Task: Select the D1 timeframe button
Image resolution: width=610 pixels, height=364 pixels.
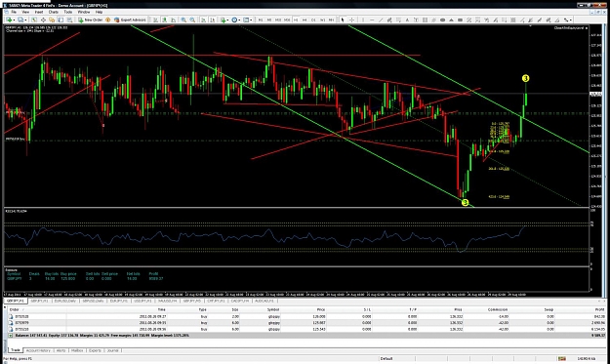Action: pyautogui.click(x=313, y=20)
